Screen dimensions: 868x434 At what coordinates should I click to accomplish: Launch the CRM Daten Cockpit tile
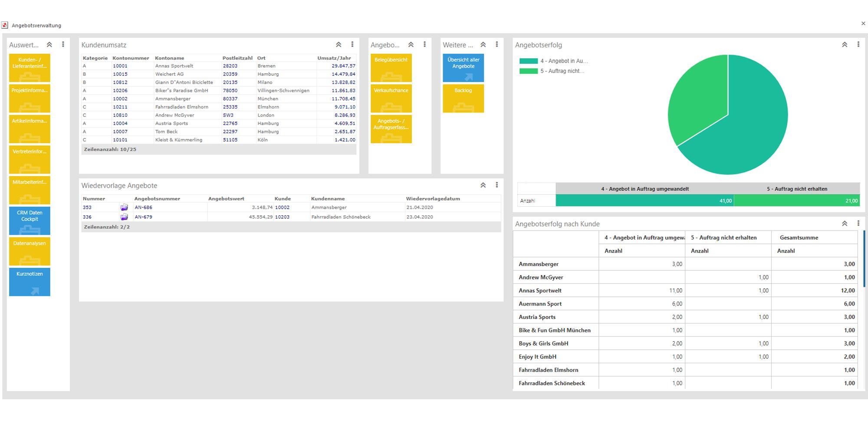(x=30, y=221)
